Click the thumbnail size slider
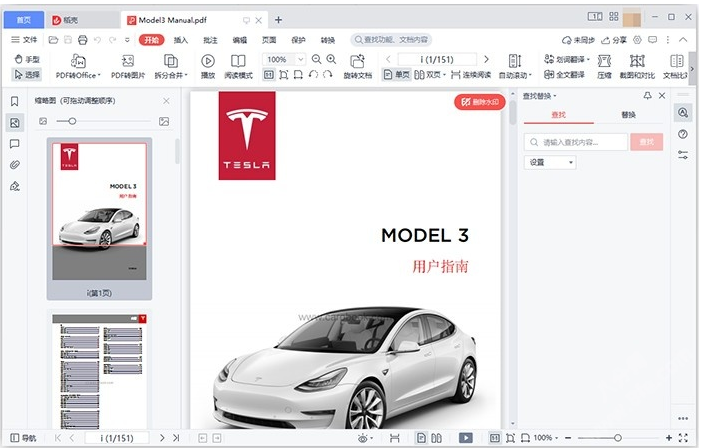 72,121
